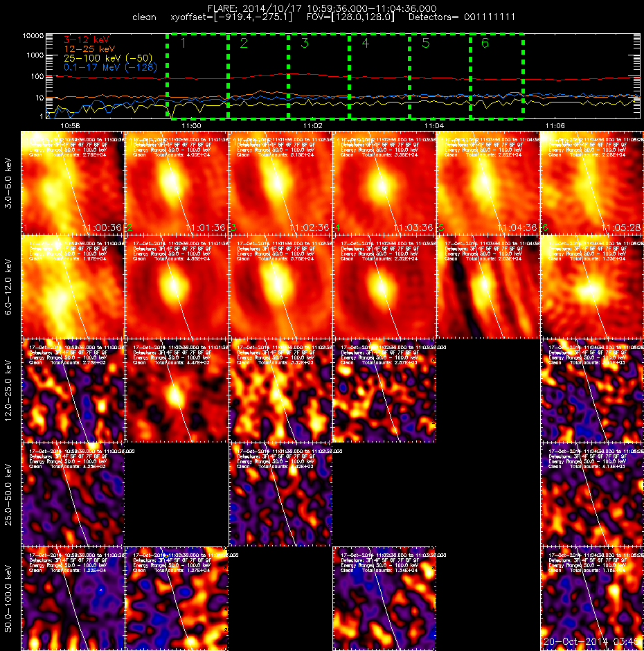644x651 pixels.
Task: Click the '6.0-12.0 keV' row label
Action: [9, 287]
